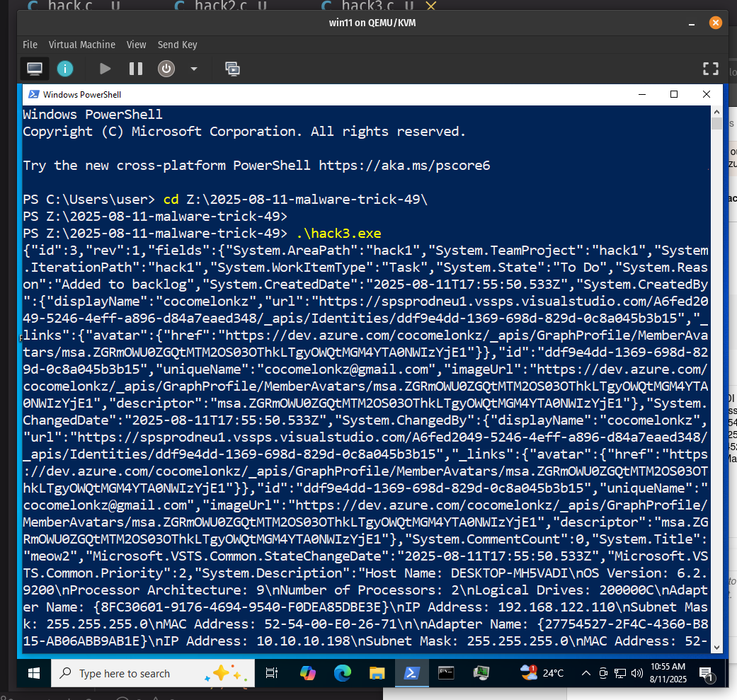Image resolution: width=737 pixels, height=700 pixels.
Task: Click the PowerShell scrollbar thumb
Action: 716,124
